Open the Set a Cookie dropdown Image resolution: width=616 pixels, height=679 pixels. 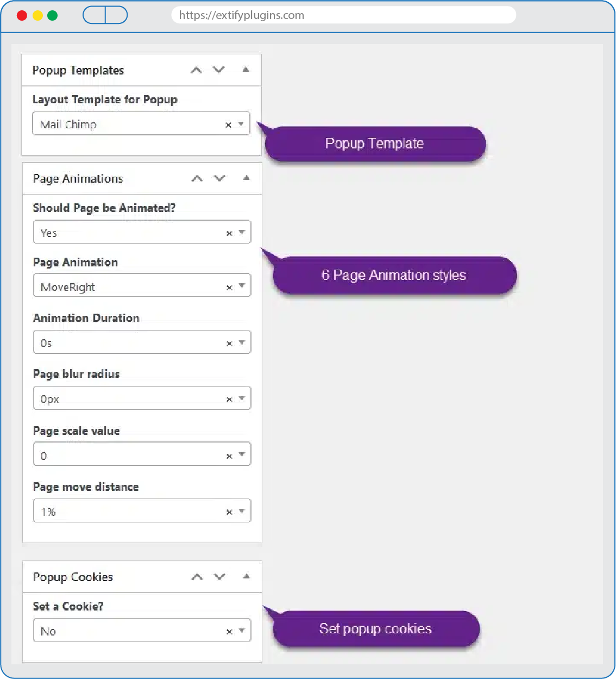[x=242, y=631]
